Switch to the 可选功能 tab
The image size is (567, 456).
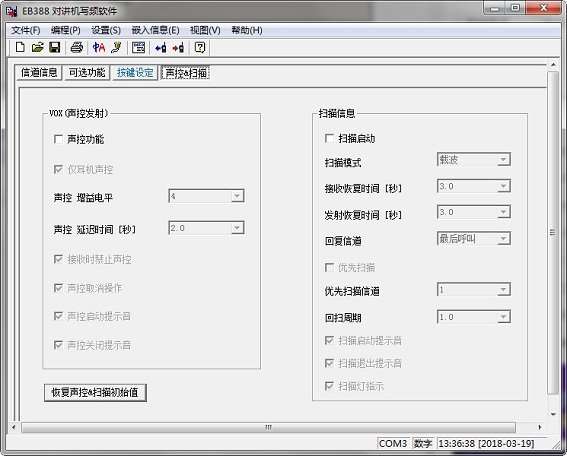point(87,73)
